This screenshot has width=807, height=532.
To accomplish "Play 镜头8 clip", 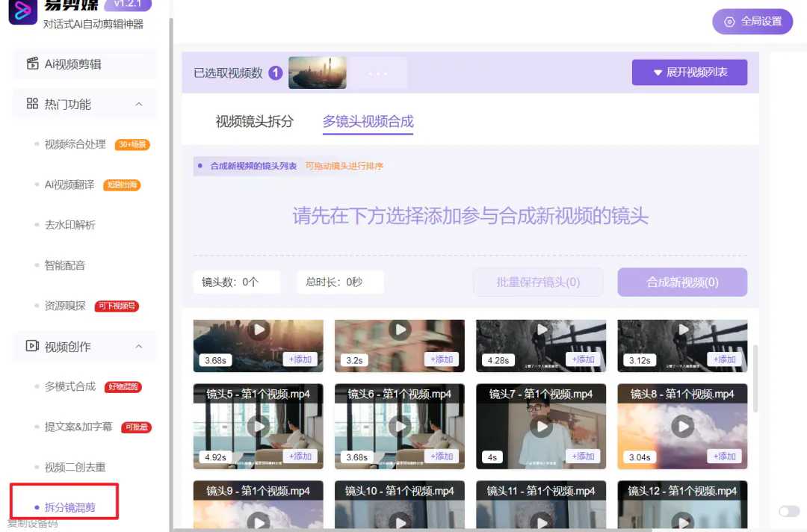I will pyautogui.click(x=682, y=426).
